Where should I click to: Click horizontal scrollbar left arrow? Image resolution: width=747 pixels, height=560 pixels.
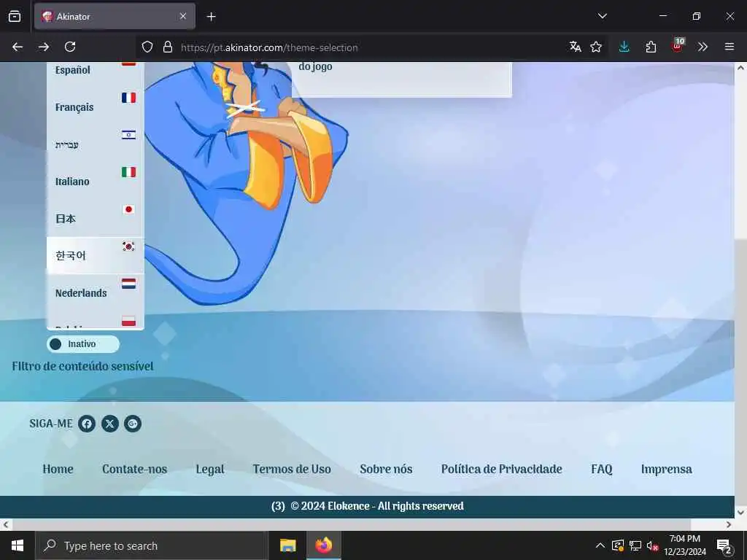click(6, 524)
